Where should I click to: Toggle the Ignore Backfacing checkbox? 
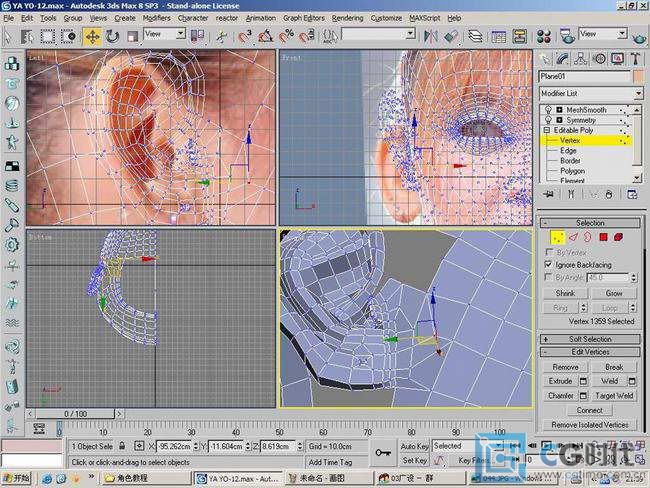point(548,265)
